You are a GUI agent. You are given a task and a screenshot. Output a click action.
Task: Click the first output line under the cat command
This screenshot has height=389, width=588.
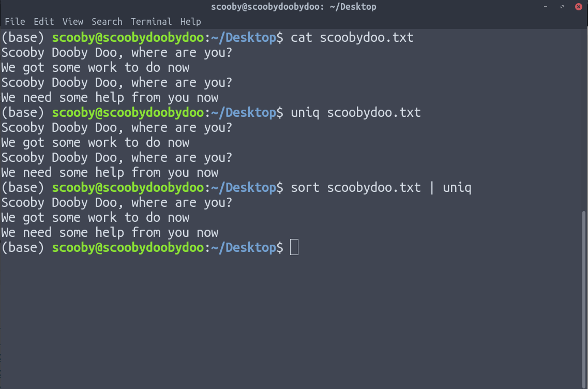tap(117, 53)
